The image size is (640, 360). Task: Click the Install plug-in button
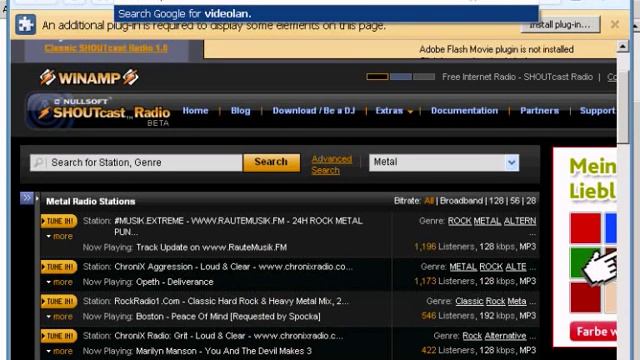560,25
